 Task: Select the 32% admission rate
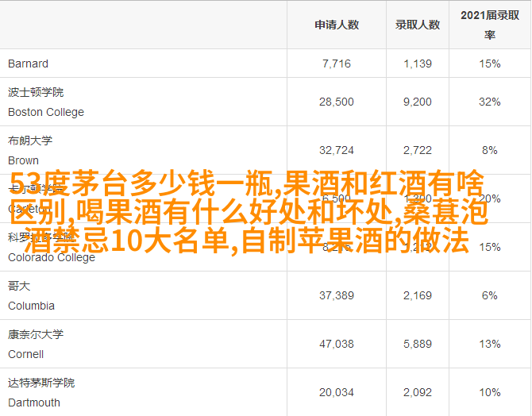(x=490, y=102)
